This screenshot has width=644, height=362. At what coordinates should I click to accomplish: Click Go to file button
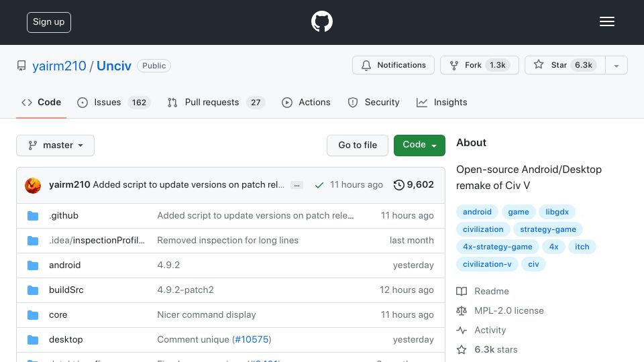click(358, 145)
